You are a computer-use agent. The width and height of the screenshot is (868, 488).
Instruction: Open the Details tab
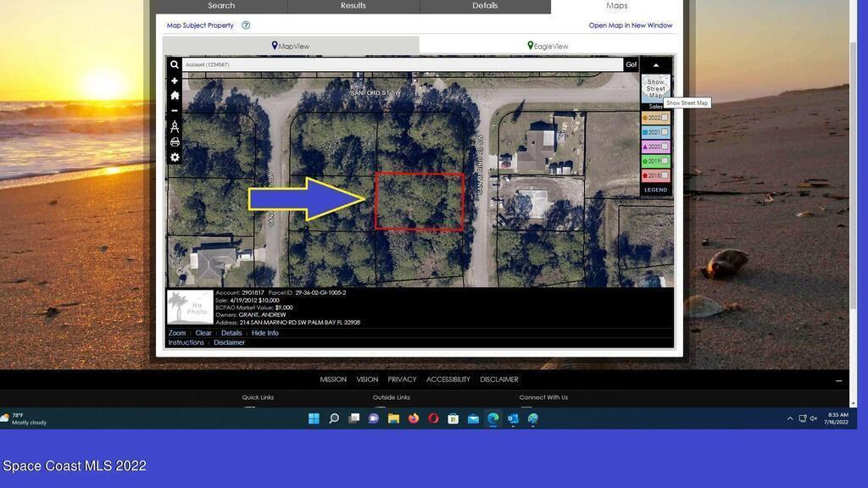[x=485, y=6]
